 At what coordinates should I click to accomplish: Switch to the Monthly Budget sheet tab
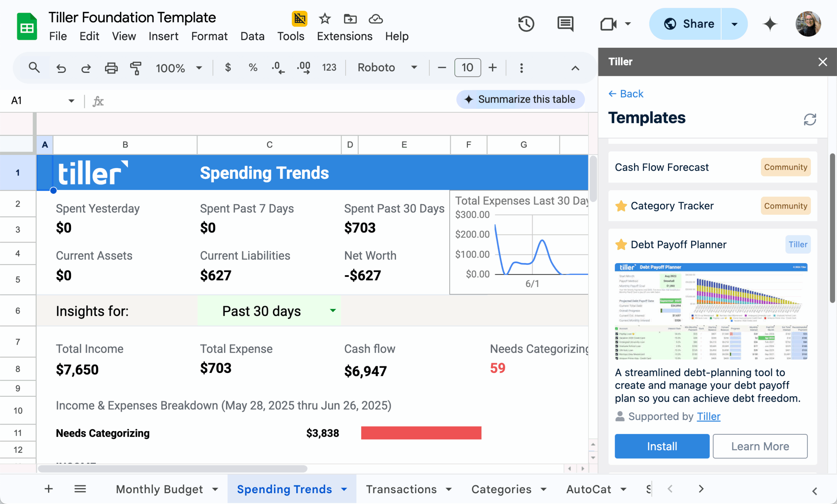coord(159,489)
